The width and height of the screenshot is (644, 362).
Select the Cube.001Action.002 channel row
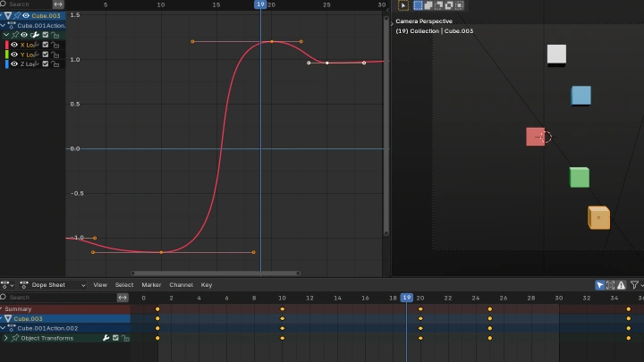click(x=54, y=328)
